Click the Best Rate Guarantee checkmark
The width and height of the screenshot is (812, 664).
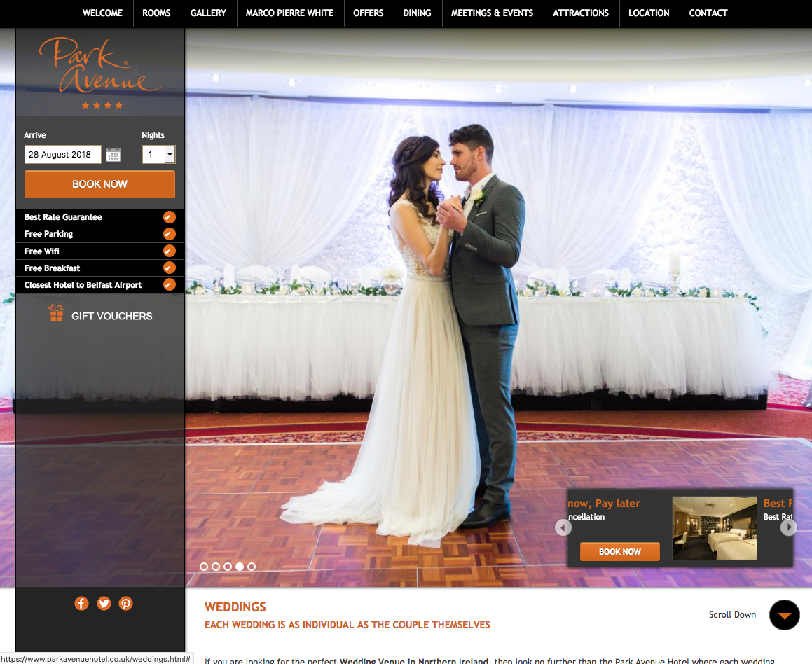169,217
